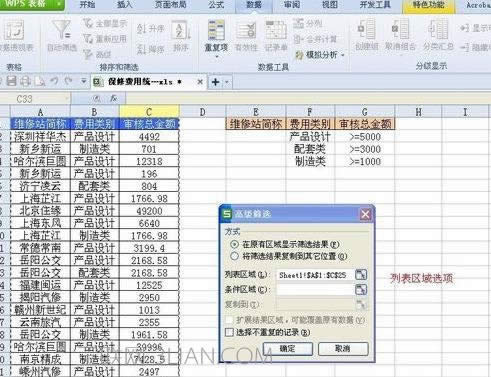
Task: Click the 创建组 group icon
Action: [x=366, y=30]
